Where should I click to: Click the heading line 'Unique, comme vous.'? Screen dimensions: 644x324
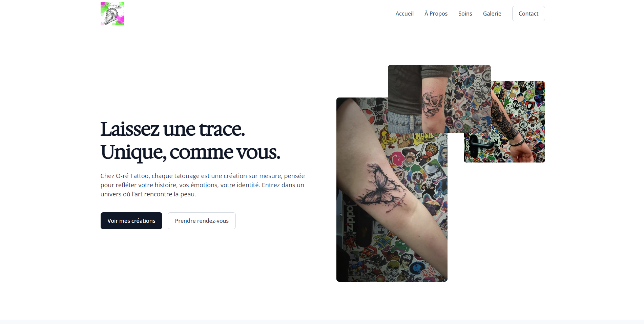point(190,152)
